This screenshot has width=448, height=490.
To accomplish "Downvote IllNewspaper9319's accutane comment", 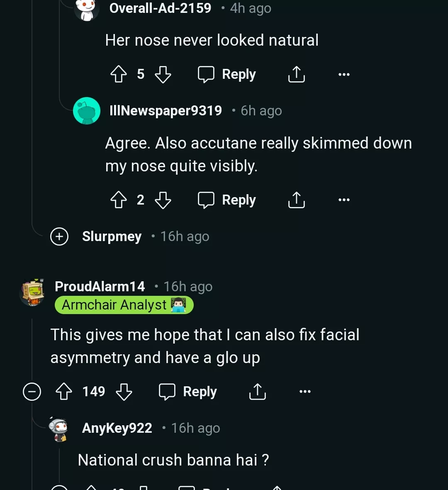I will [x=163, y=200].
